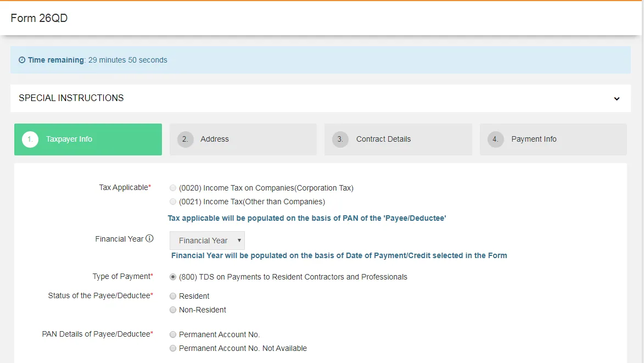644x363 pixels.
Task: Click the SPECIAL INSTRUCTIONS heading
Action: (71, 98)
